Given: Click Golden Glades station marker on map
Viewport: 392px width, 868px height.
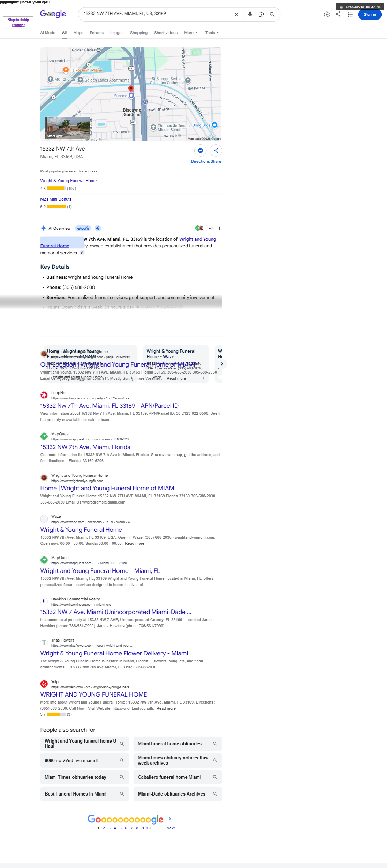Looking at the screenshot, I should tap(98, 50).
